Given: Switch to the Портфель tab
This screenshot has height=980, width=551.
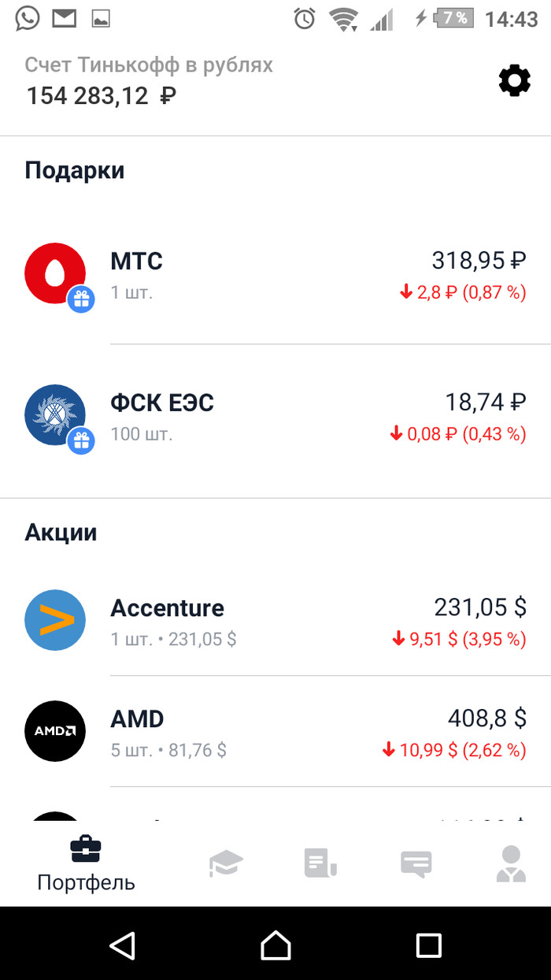Looking at the screenshot, I should pyautogui.click(x=86, y=865).
